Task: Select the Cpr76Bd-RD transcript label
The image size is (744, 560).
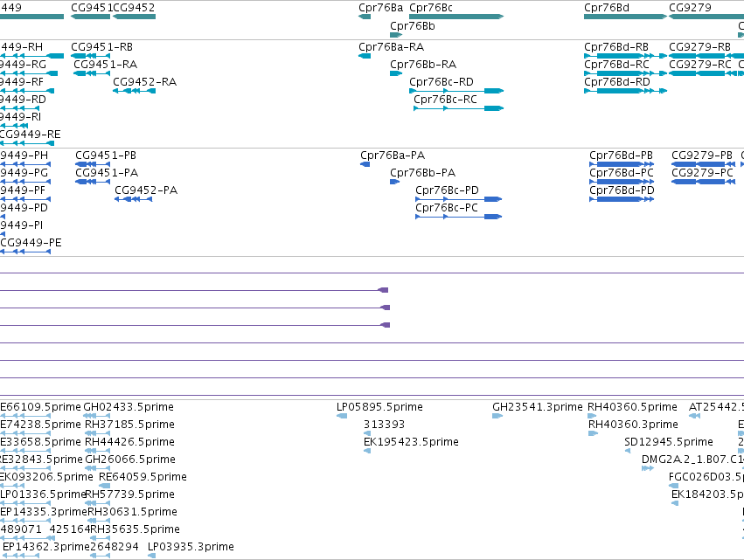Action: coord(617,82)
